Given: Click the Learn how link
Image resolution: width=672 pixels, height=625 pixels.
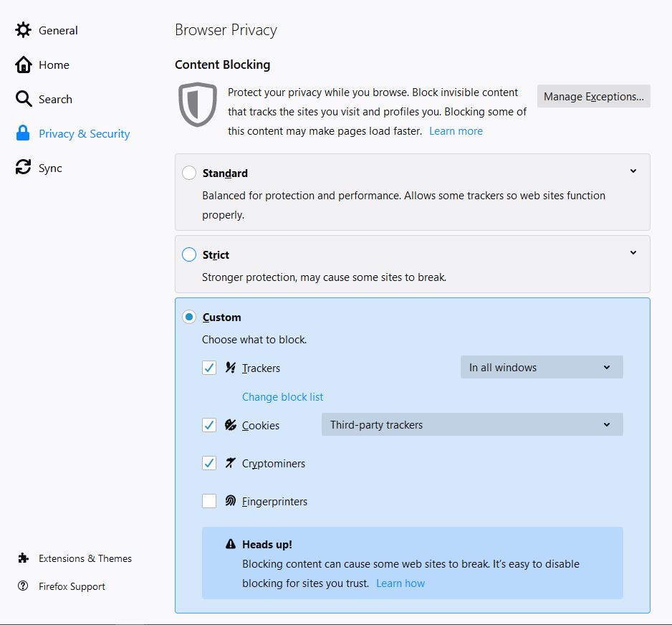Looking at the screenshot, I should click(x=400, y=583).
